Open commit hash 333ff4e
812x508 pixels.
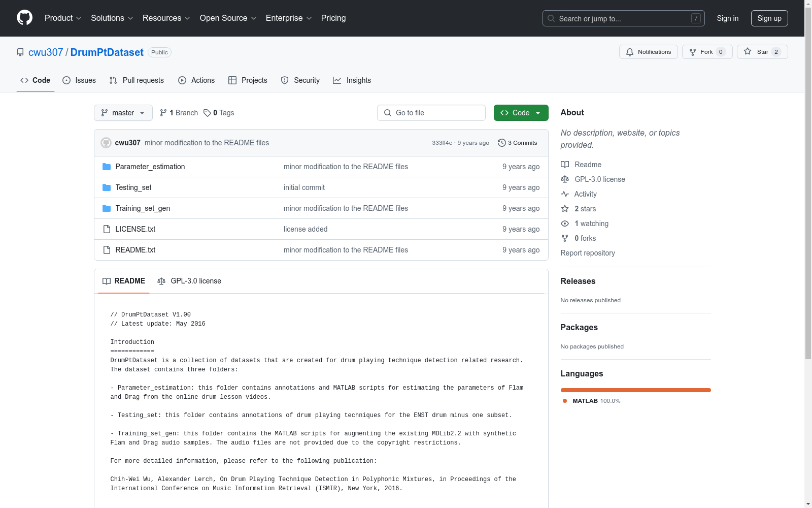pyautogui.click(x=442, y=143)
